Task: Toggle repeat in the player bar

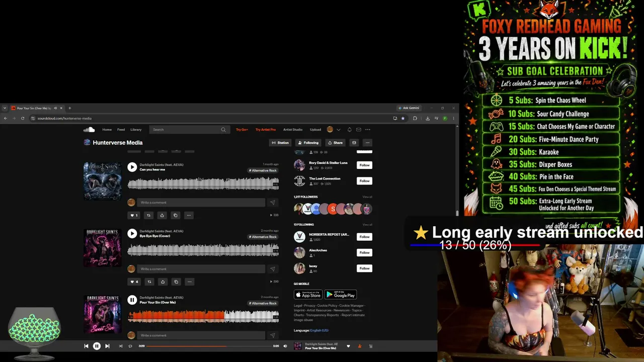Action: point(130,346)
